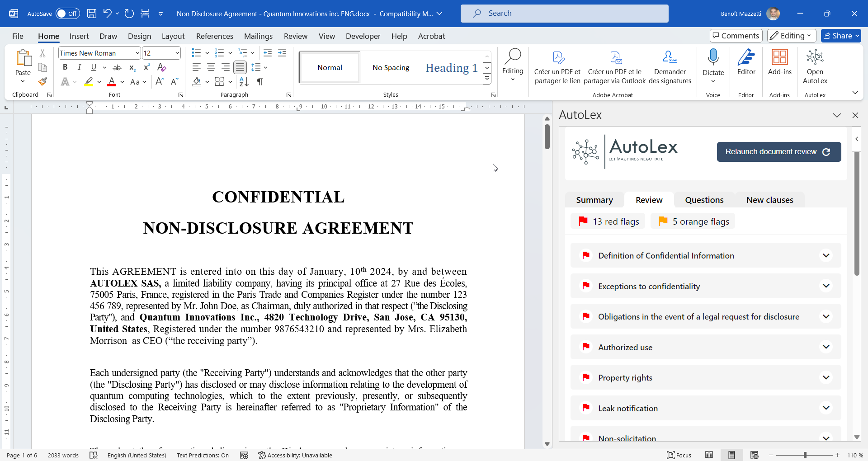Click the Cut scissors icon
868x461 pixels.
[x=42, y=53]
